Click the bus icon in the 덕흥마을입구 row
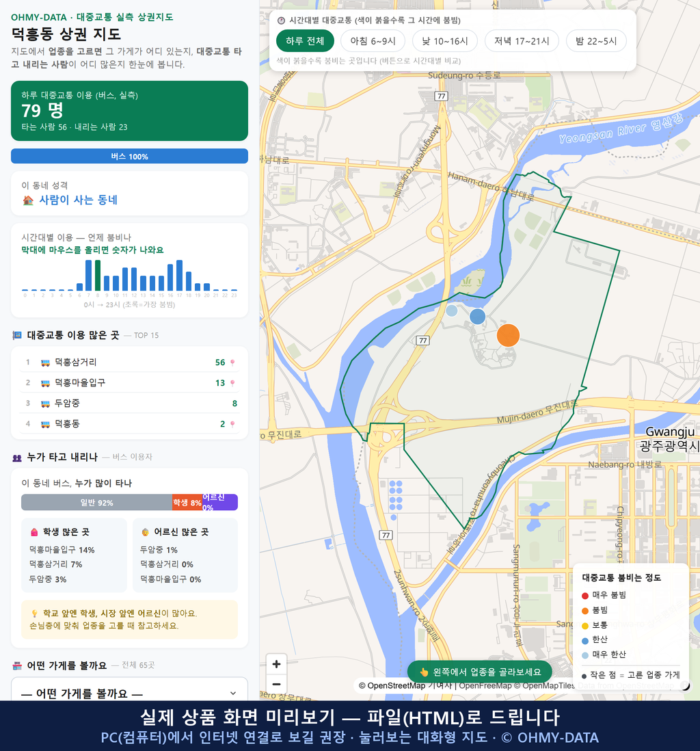This screenshot has width=700, height=751. tap(46, 383)
